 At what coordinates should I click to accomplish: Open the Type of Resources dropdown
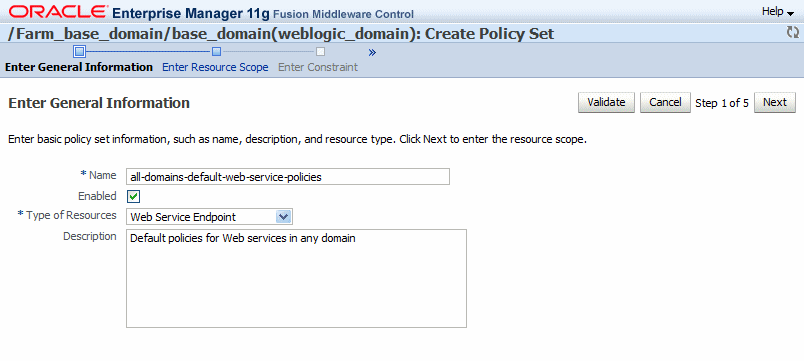point(284,217)
